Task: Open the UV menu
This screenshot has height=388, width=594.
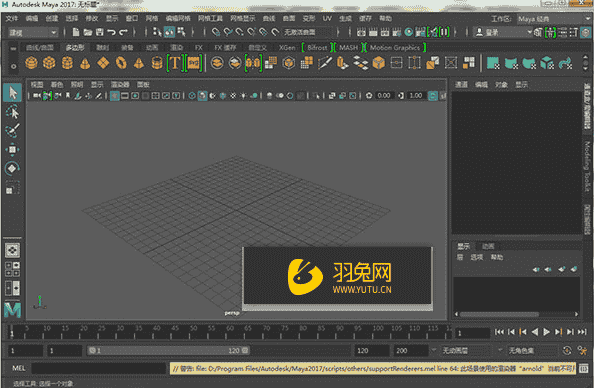Action: coord(327,19)
